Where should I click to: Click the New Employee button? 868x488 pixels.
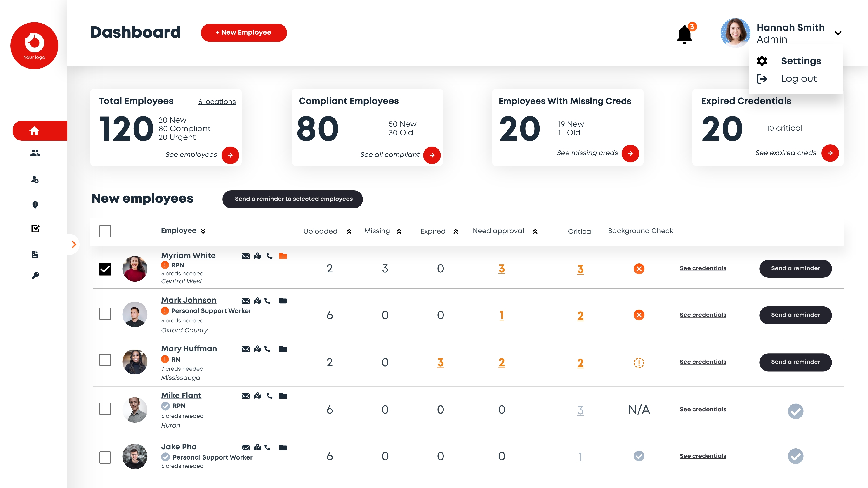pos(244,32)
